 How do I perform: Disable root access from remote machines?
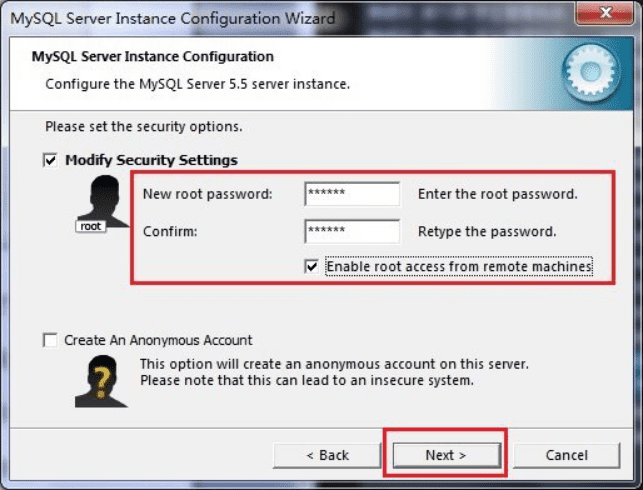click(x=313, y=267)
